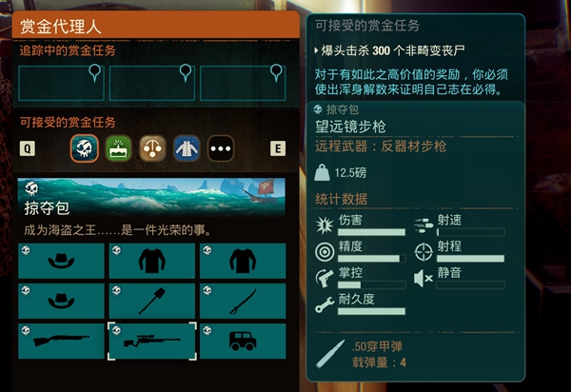Select the vehicle reward tile
571x392 pixels.
coord(243,341)
